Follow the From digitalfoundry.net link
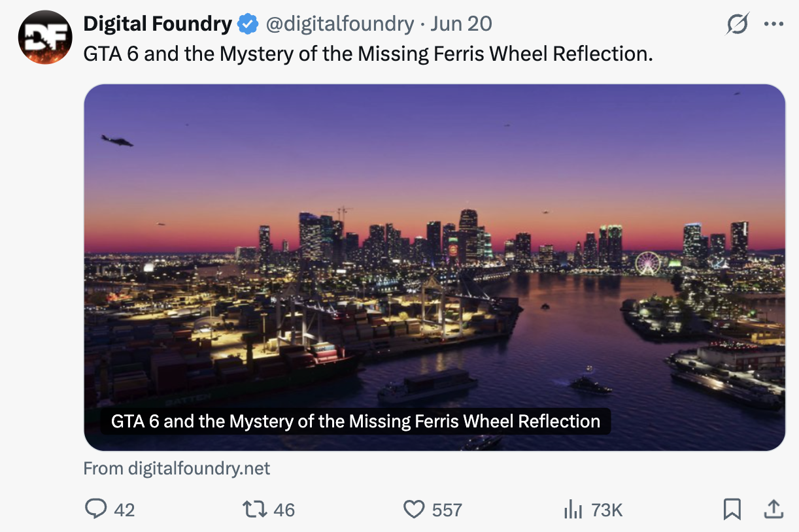The width and height of the screenshot is (799, 532). [177, 469]
